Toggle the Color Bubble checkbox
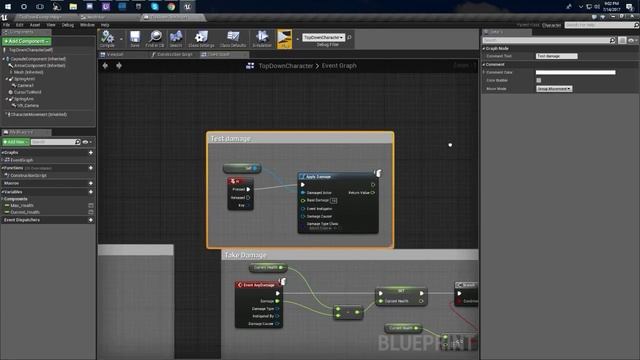 (538, 80)
